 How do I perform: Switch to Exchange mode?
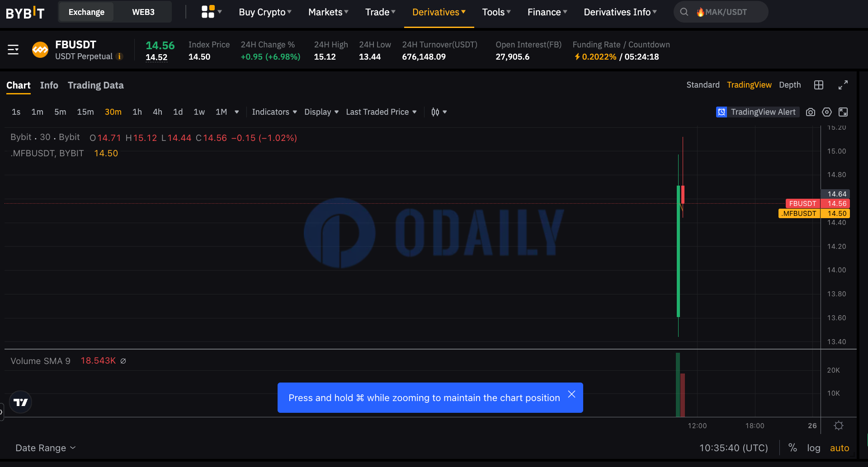[x=86, y=12]
